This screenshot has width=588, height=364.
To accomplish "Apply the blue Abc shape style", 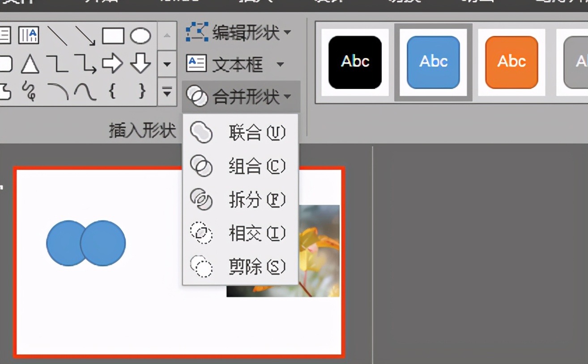I will tap(433, 62).
